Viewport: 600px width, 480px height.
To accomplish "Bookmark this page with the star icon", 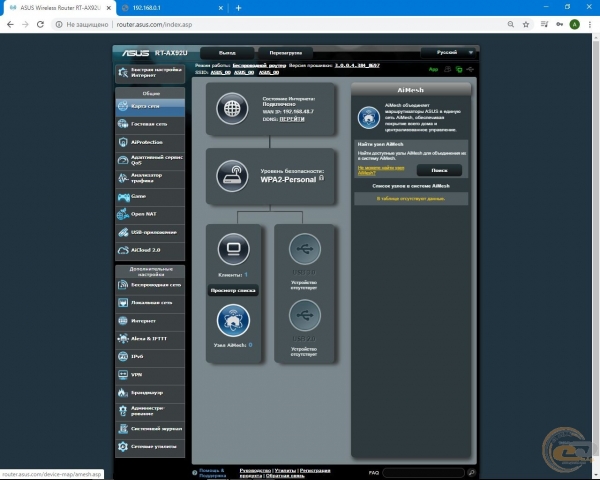I will [x=526, y=24].
